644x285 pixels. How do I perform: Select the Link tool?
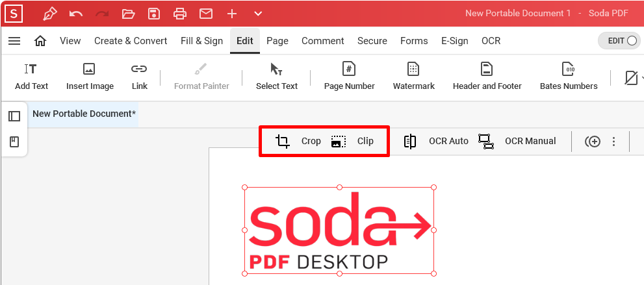[140, 77]
